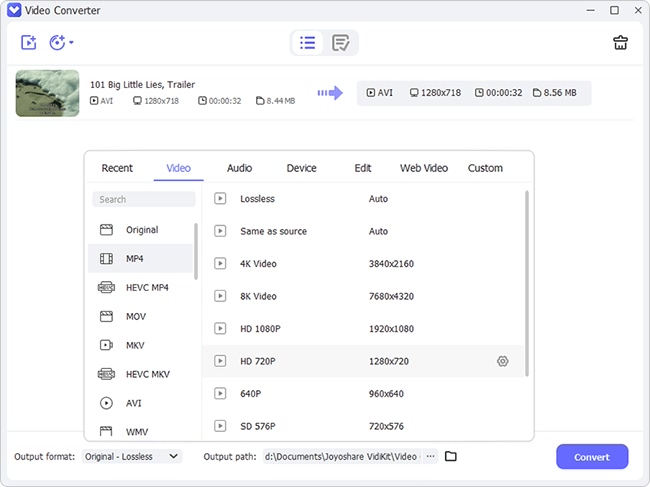Viewport: 650px width, 487px height.
Task: Click the preset list vertical scrollbar
Action: [527, 283]
